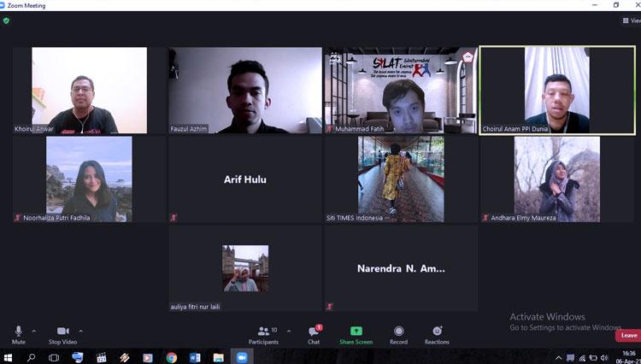Switch layout using View button

pyautogui.click(x=632, y=21)
